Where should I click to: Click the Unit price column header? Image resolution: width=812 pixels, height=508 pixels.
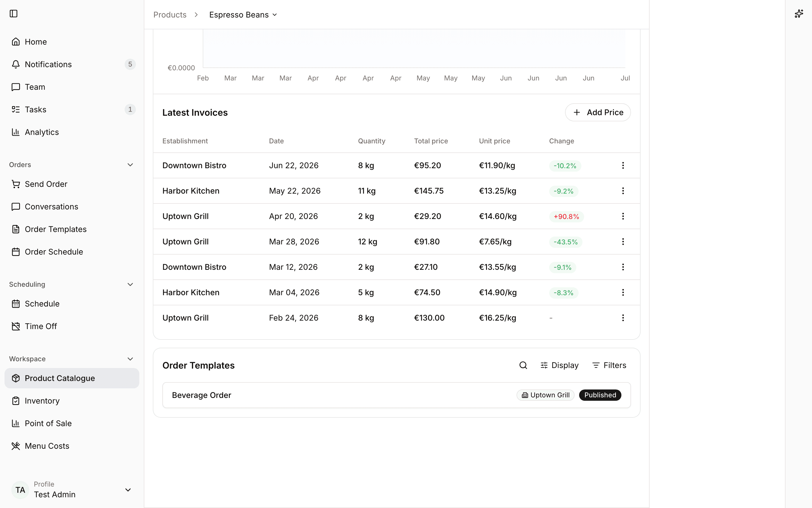[x=494, y=141]
